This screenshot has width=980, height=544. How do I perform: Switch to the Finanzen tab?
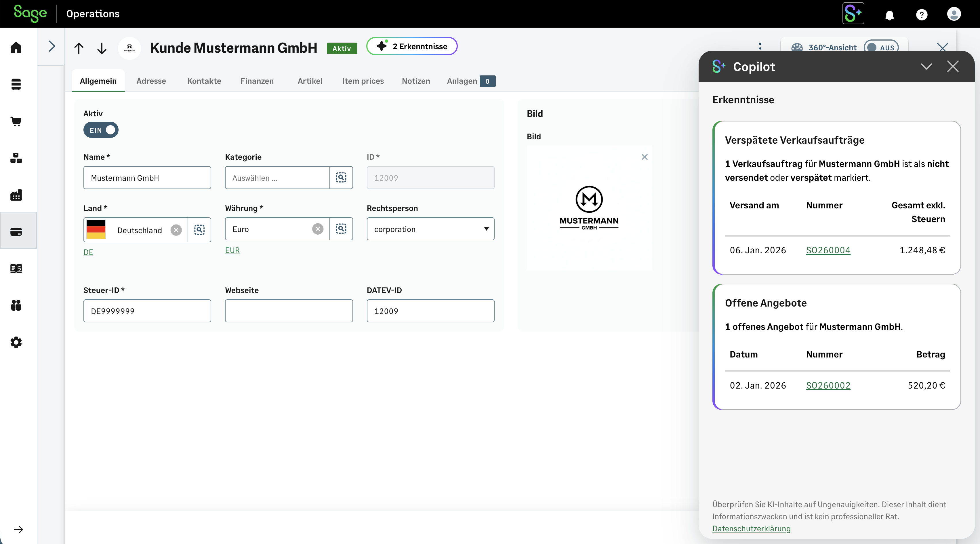(257, 81)
